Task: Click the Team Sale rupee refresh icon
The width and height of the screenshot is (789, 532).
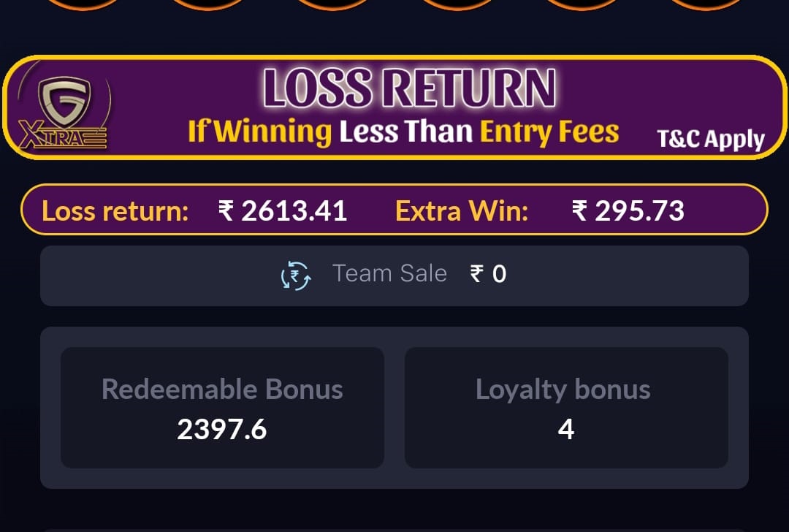Action: (296, 275)
